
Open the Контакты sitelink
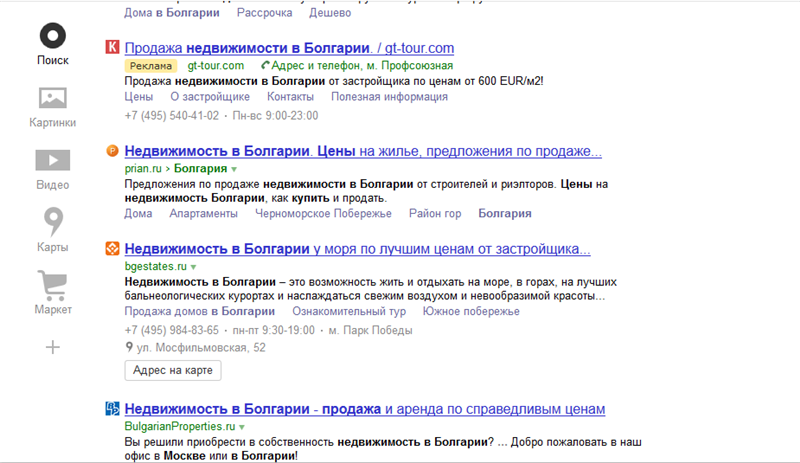(x=290, y=96)
